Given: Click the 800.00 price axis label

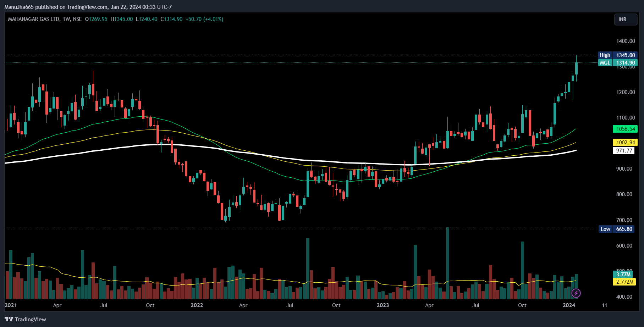Looking at the screenshot, I should click(624, 194).
